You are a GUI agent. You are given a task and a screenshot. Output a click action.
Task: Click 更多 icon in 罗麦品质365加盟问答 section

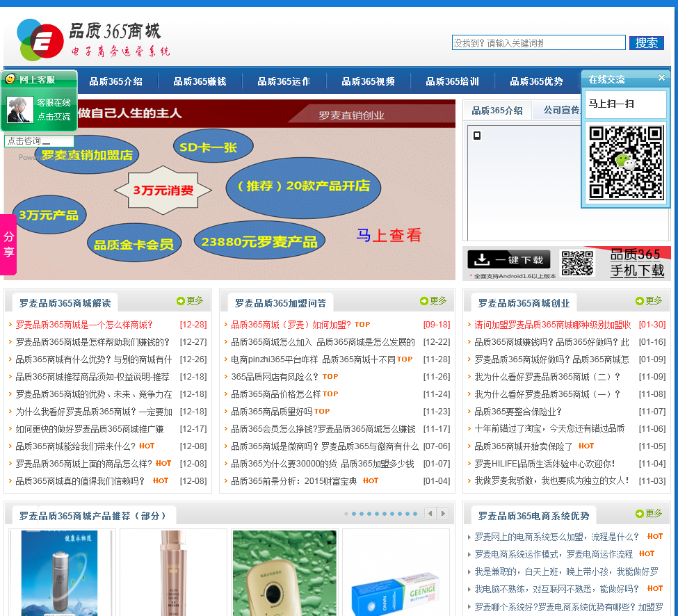pyautogui.click(x=433, y=301)
